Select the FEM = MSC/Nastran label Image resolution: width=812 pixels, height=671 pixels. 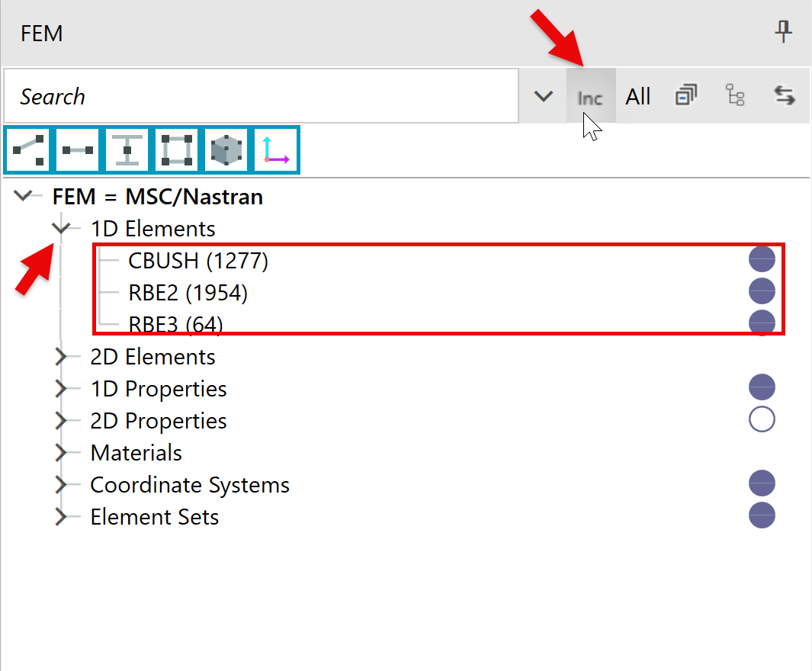click(158, 197)
